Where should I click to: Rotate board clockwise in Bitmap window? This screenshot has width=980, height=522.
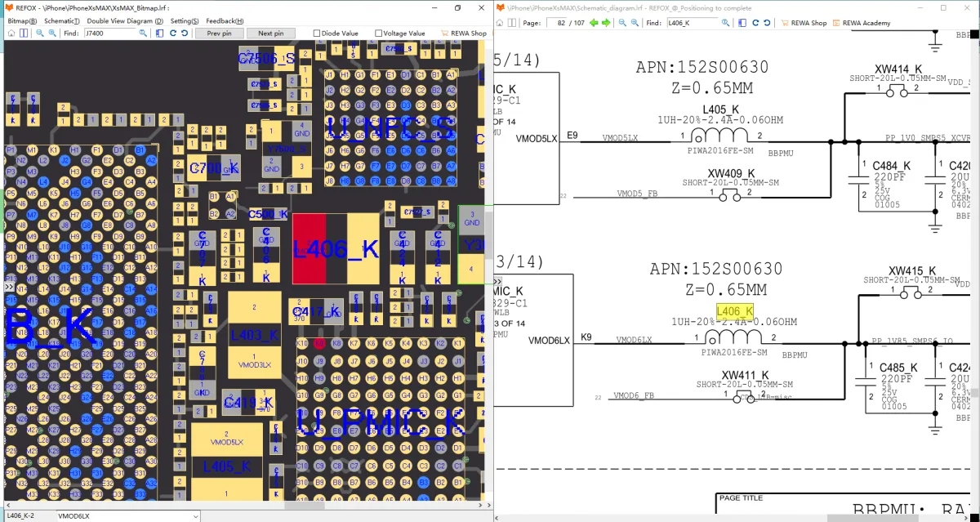tap(172, 33)
